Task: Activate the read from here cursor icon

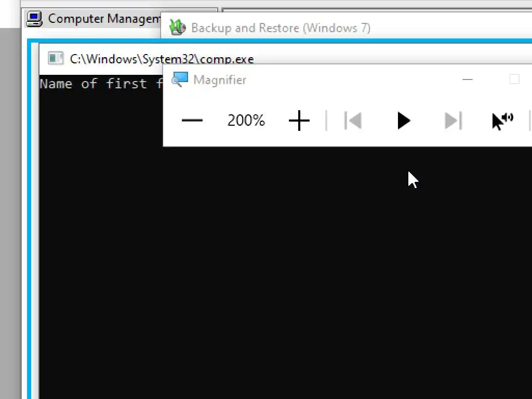Action: pos(502,121)
